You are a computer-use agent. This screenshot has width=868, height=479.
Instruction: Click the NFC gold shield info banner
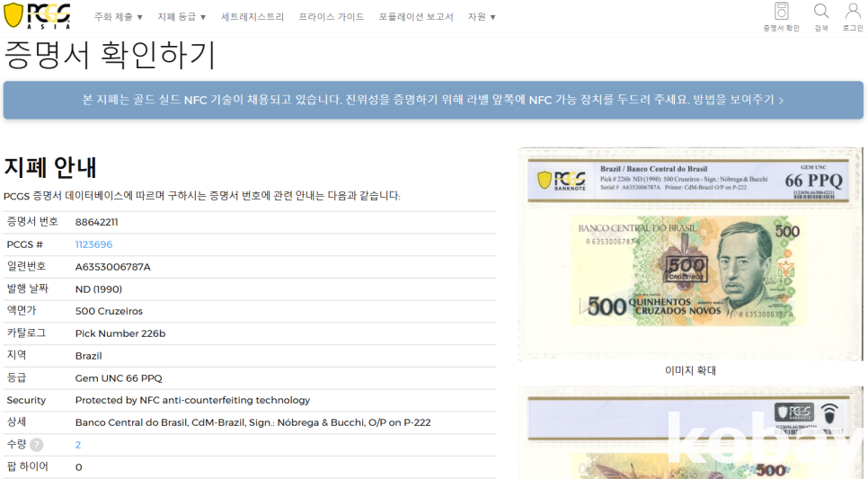pos(433,101)
